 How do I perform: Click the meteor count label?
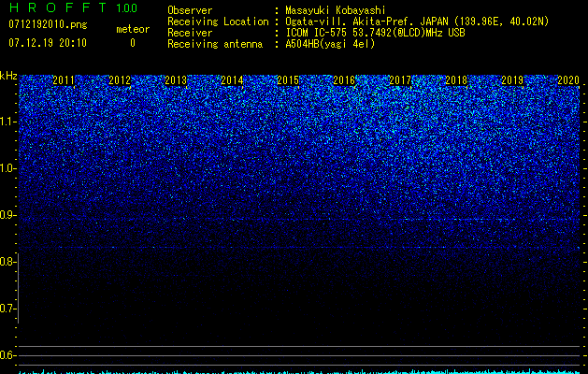133,29
